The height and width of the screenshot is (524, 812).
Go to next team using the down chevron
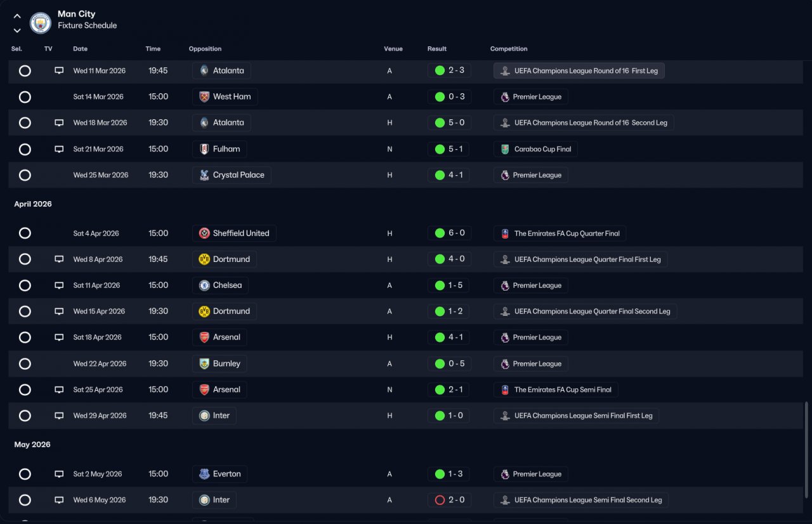(17, 30)
